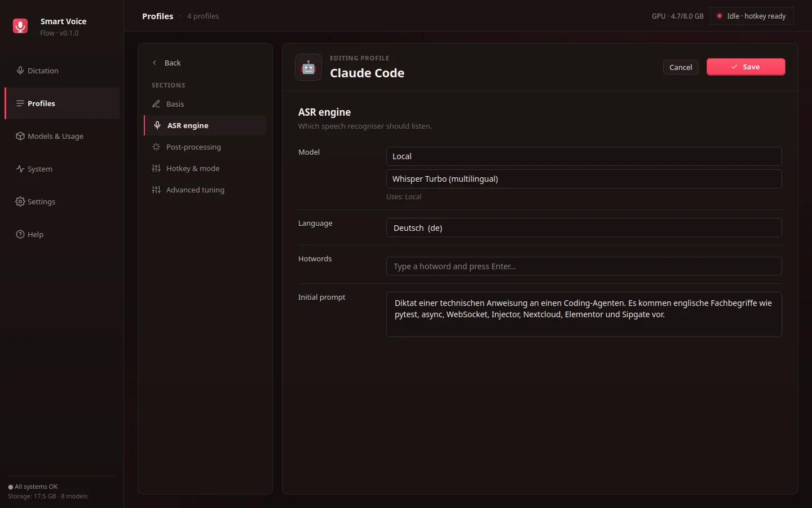The width and height of the screenshot is (812, 508).
Task: Click the ASR engine section heading
Action: click(x=324, y=112)
